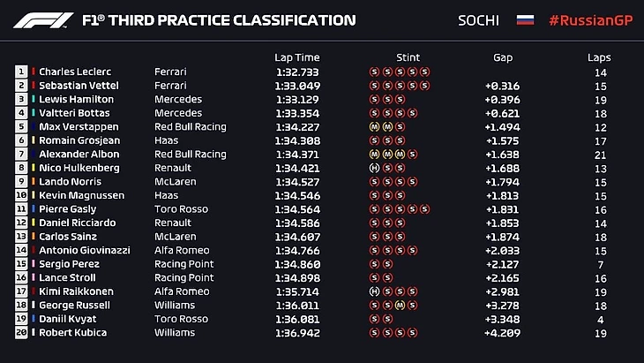Click the position 20 number box
This screenshot has height=363, width=644.
point(21,333)
